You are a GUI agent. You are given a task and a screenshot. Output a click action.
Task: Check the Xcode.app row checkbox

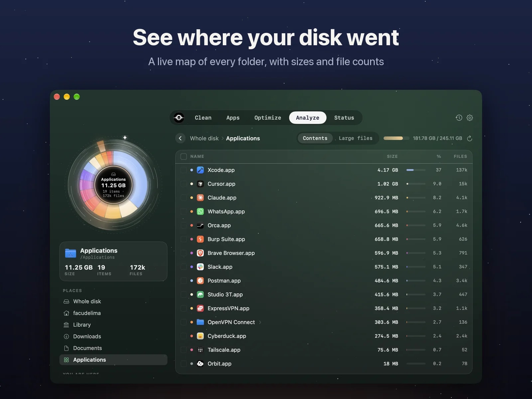pos(184,170)
